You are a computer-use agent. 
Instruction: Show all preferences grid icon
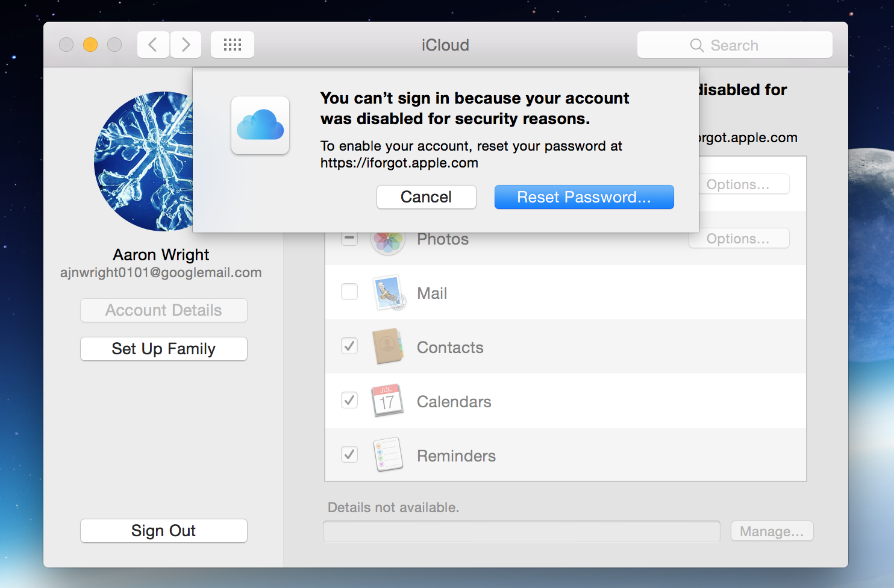click(x=233, y=45)
